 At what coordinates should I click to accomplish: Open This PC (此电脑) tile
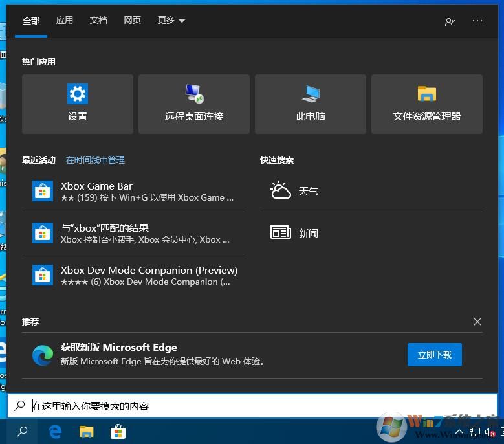(x=311, y=104)
